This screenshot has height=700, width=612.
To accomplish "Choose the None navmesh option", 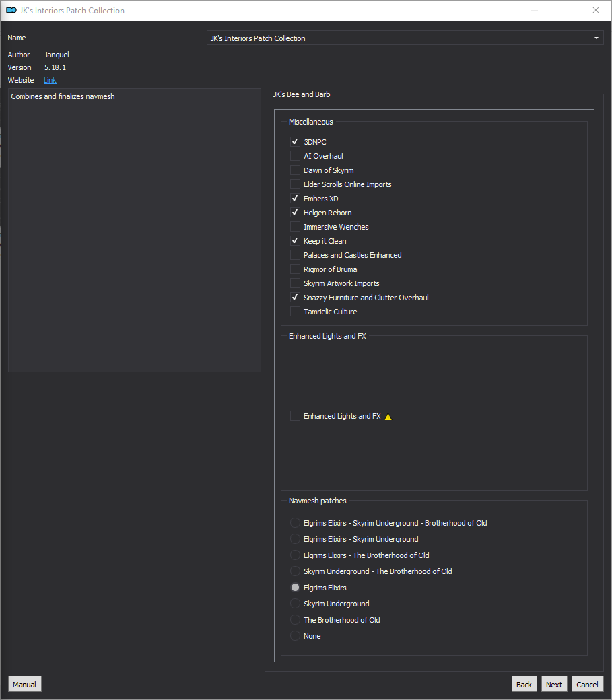I will (295, 635).
